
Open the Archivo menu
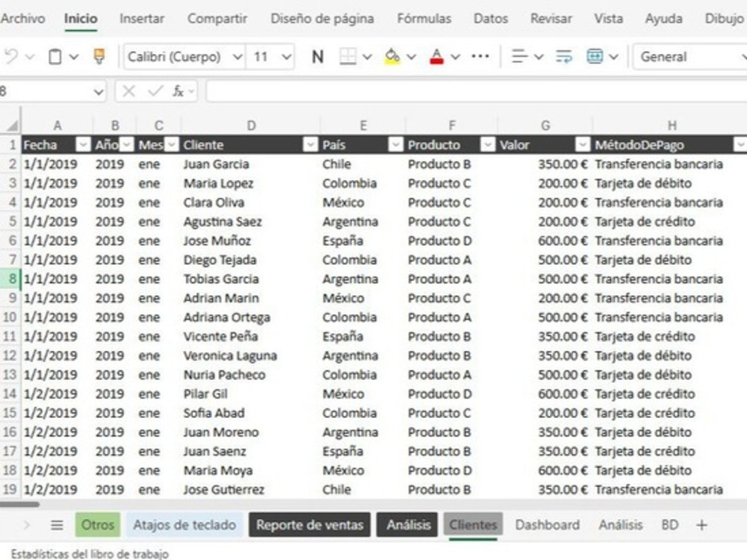(x=22, y=19)
